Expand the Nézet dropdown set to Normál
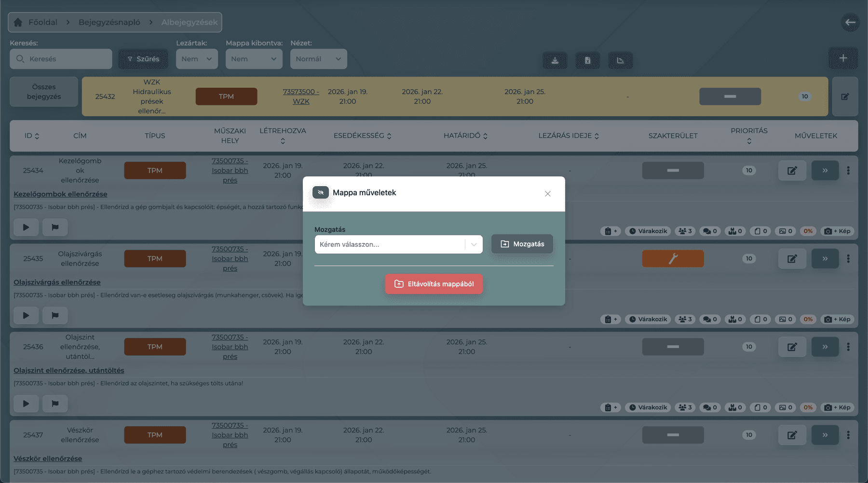 coord(318,59)
